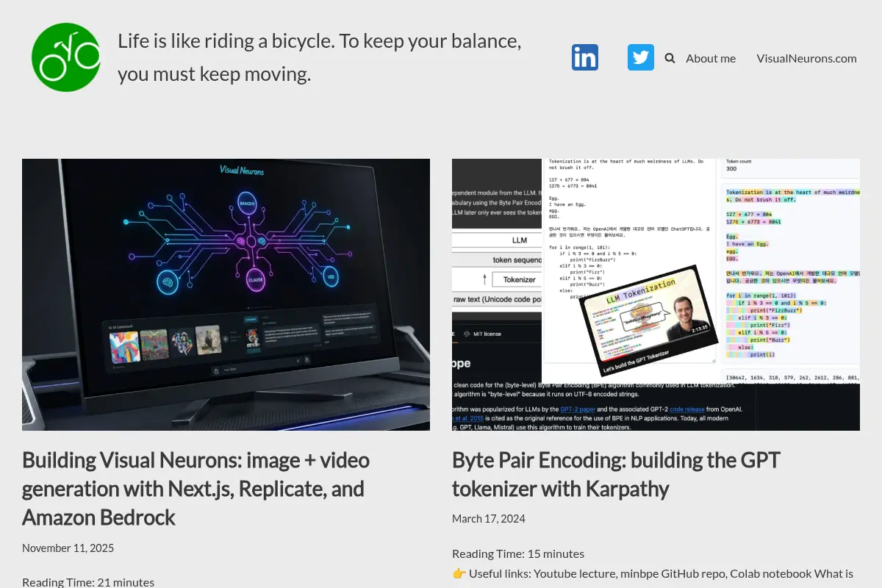Viewport: 882px width, 588px height.
Task: Click the search magnifier icon
Action: point(670,58)
